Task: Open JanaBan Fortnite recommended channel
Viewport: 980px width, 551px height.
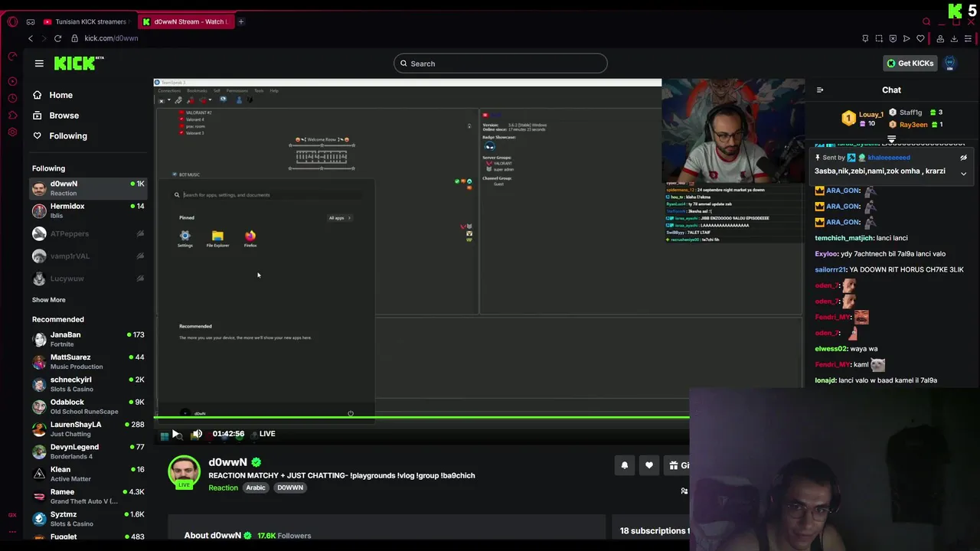Action: (89, 339)
